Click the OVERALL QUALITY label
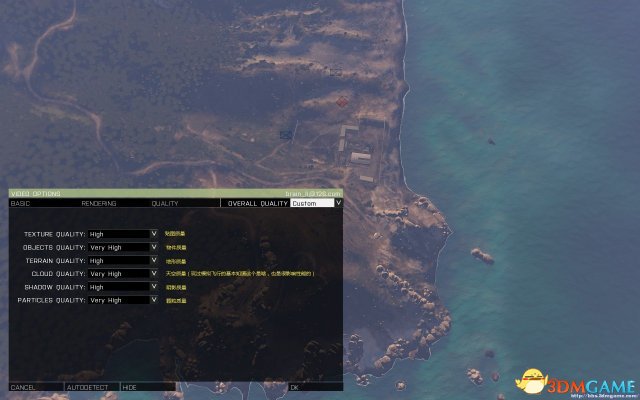The width and height of the screenshot is (640, 400). pyautogui.click(x=258, y=203)
